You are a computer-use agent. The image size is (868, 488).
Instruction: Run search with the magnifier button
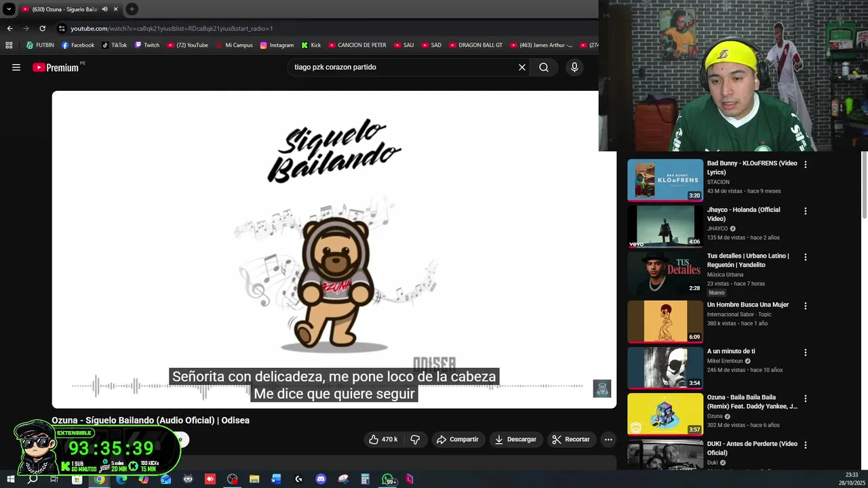pyautogui.click(x=544, y=67)
